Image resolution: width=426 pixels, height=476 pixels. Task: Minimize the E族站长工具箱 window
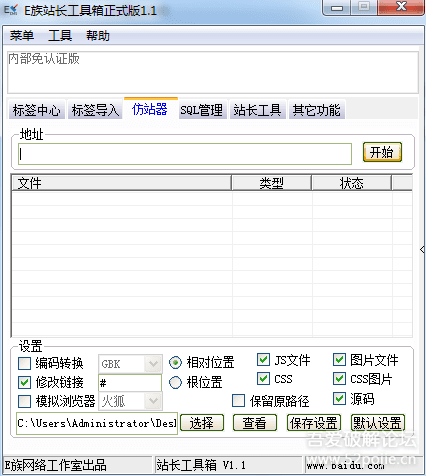337,7
